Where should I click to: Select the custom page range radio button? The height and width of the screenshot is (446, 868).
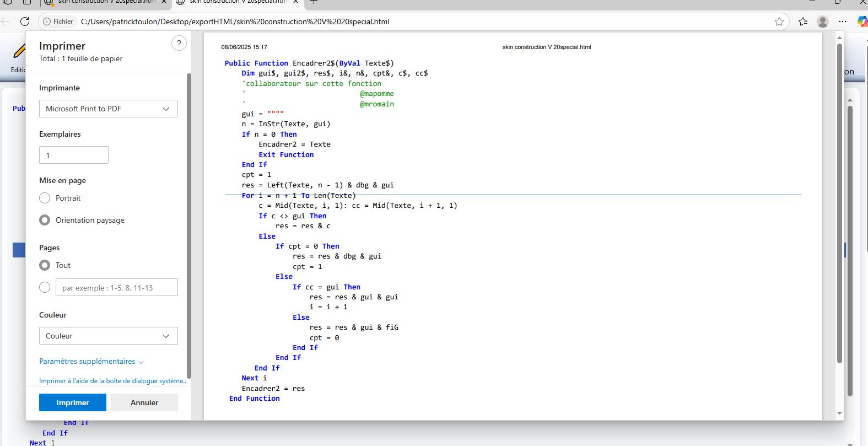point(45,287)
